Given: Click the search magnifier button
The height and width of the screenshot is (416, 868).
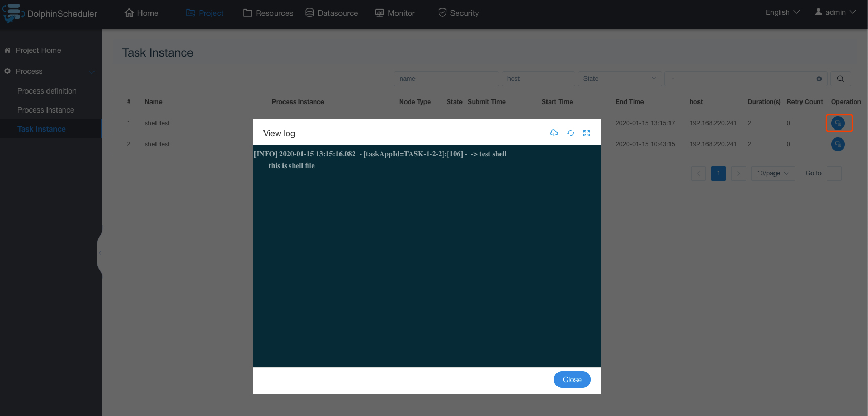Looking at the screenshot, I should tap(841, 79).
